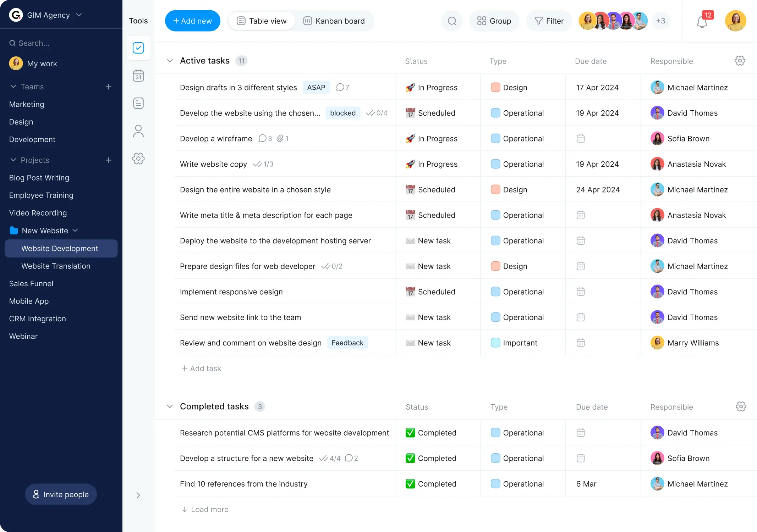Collapse the Teams section
Viewport: 757px width, 532px height.
pos(13,87)
